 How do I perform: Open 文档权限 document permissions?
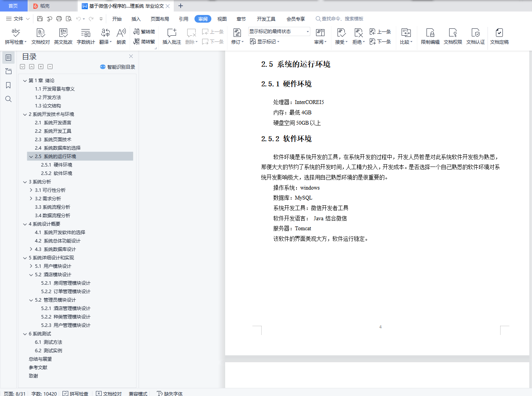(453, 36)
